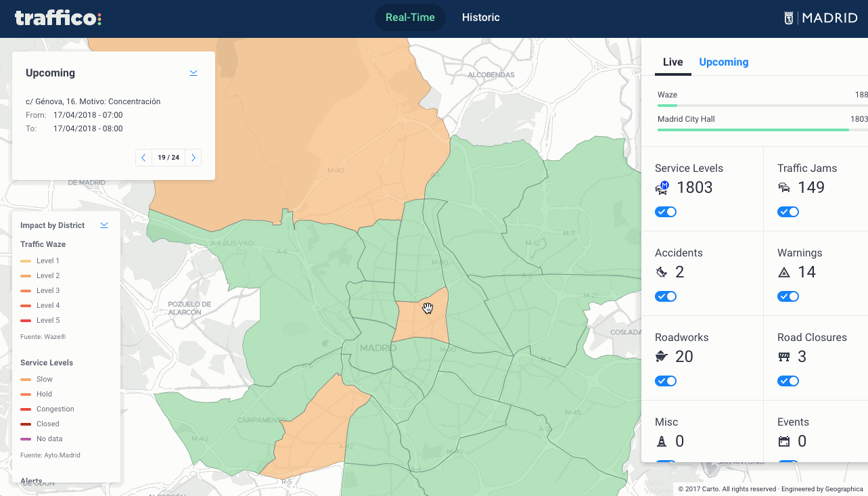868x496 pixels.
Task: Open the Upcoming alerts tab
Action: click(x=723, y=62)
